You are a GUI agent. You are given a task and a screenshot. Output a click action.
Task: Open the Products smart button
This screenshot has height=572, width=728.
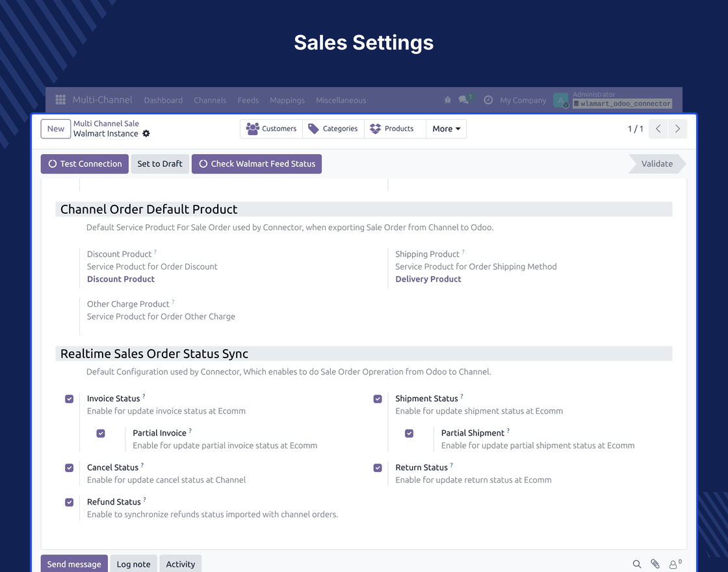[x=395, y=129]
